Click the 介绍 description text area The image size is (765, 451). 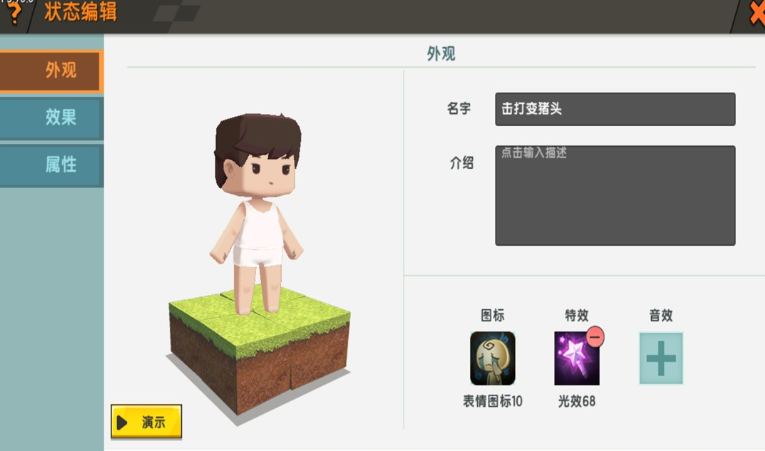point(615,195)
